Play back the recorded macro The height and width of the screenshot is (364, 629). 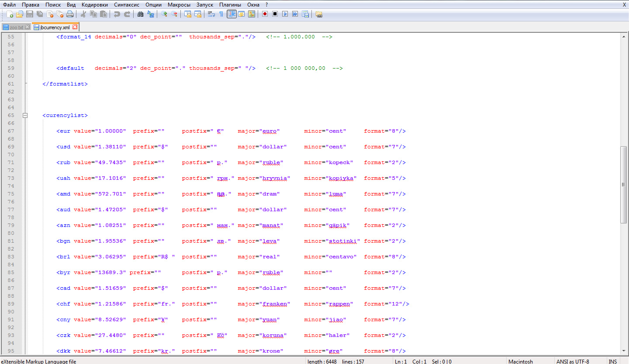click(285, 14)
